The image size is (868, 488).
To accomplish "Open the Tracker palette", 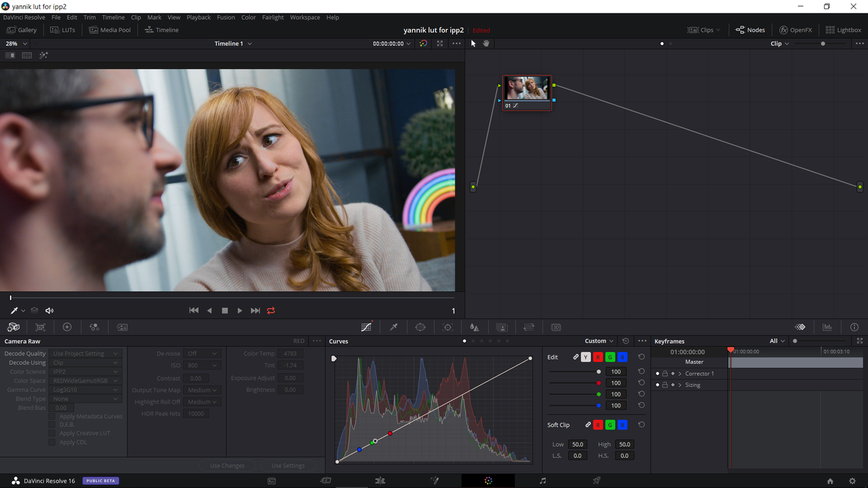I will point(448,327).
